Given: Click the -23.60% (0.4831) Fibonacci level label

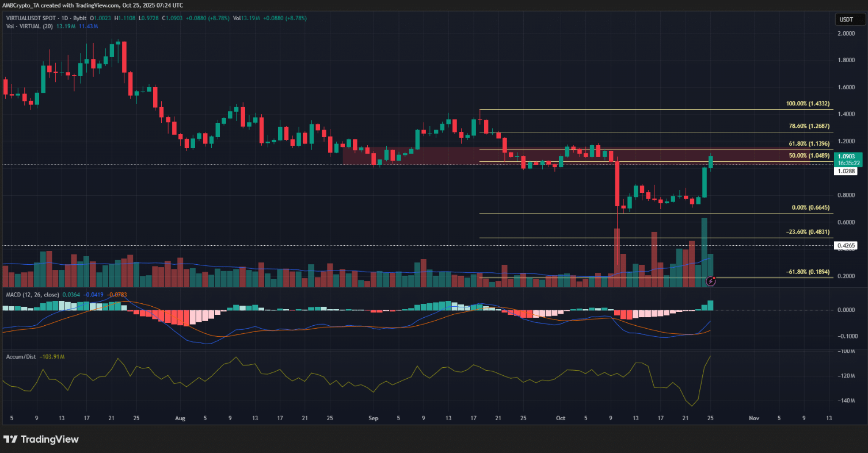Looking at the screenshot, I should pyautogui.click(x=808, y=232).
